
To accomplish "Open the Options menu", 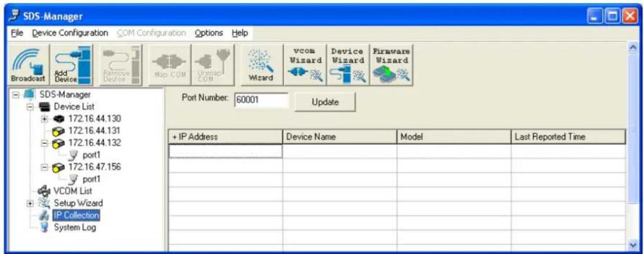I will click(209, 33).
